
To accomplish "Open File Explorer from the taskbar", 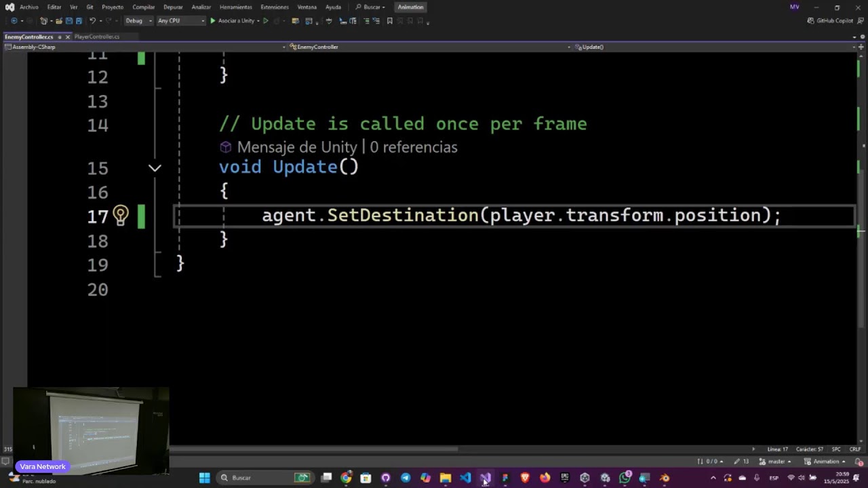I will (x=446, y=478).
